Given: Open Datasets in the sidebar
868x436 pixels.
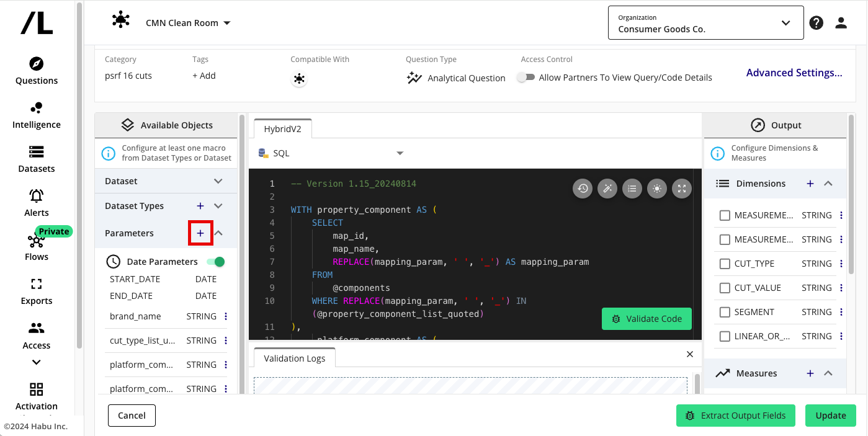Looking at the screenshot, I should [37, 159].
